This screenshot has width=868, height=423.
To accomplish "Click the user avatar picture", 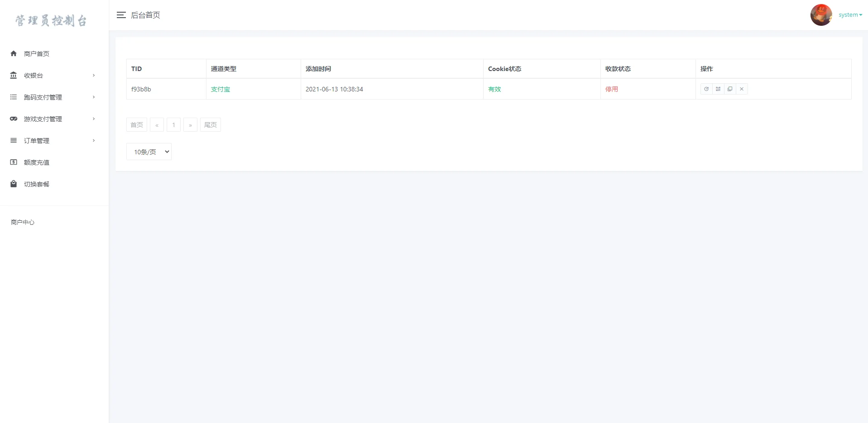I will click(821, 15).
